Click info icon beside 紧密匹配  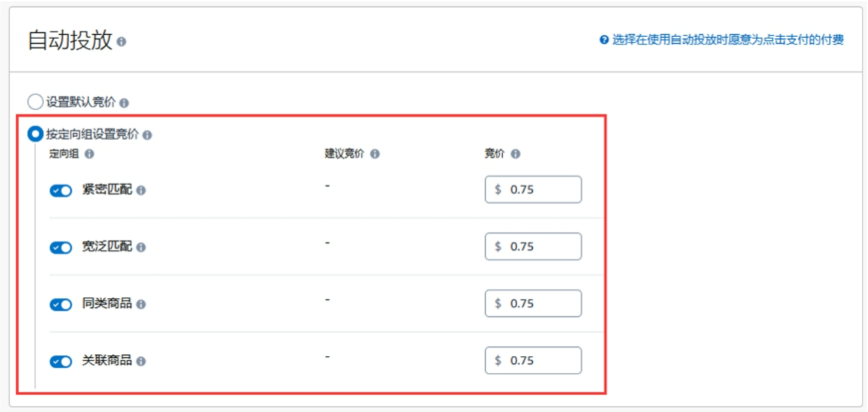coord(141,191)
